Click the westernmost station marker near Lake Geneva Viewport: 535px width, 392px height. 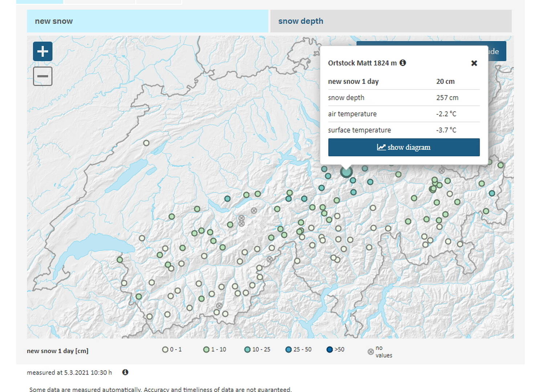click(x=119, y=260)
